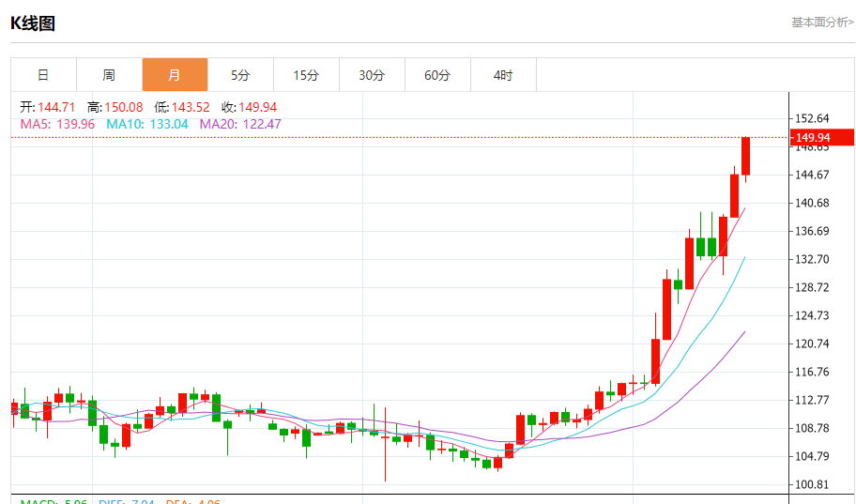Click the red 149.94 current price tag

click(x=823, y=138)
